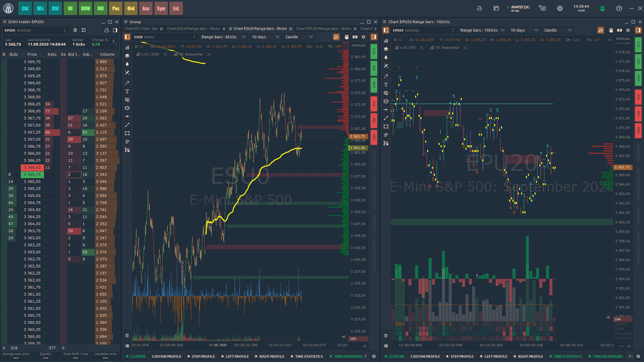
Task: Toggle TIME STATISTICS in ESU0 chart bottom bar
Action: tap(307, 356)
